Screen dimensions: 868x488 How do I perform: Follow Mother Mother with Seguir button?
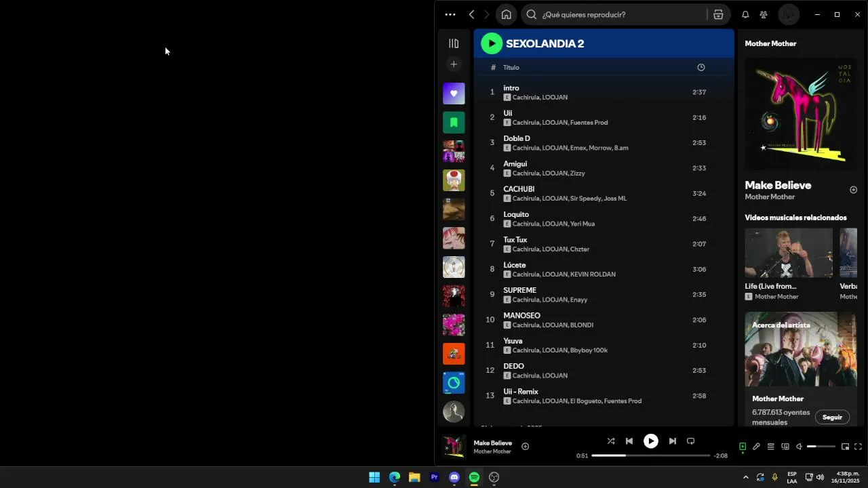[832, 418]
